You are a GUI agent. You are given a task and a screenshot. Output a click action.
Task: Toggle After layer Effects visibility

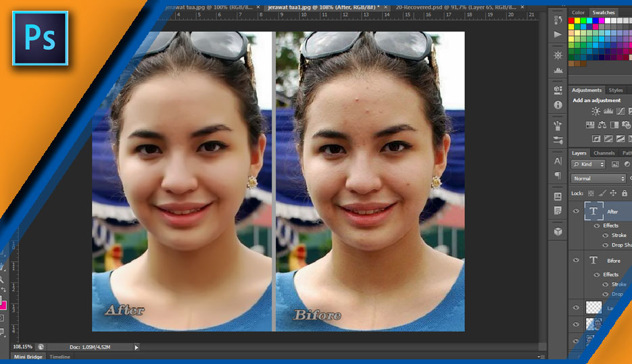[597, 226]
